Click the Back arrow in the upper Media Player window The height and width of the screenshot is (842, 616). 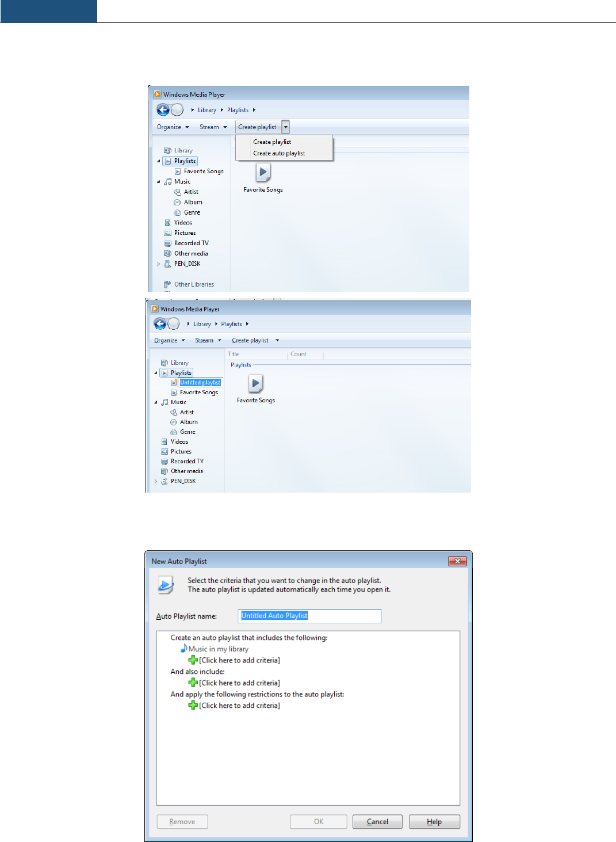[x=163, y=110]
